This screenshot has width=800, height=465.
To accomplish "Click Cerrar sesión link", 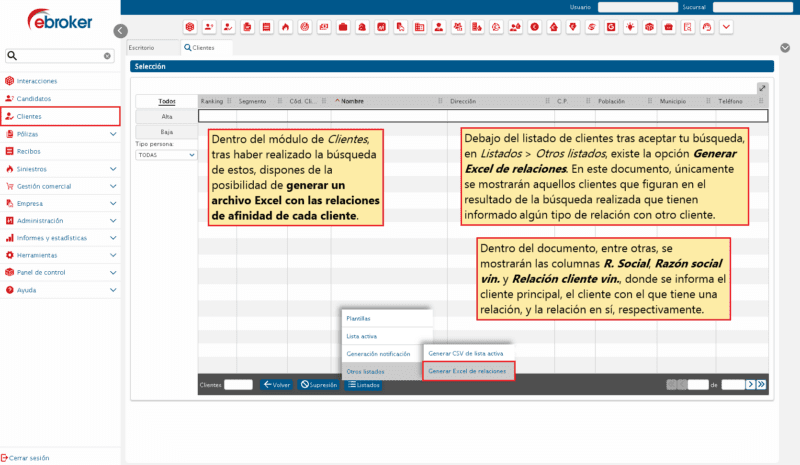I will click(x=26, y=458).
